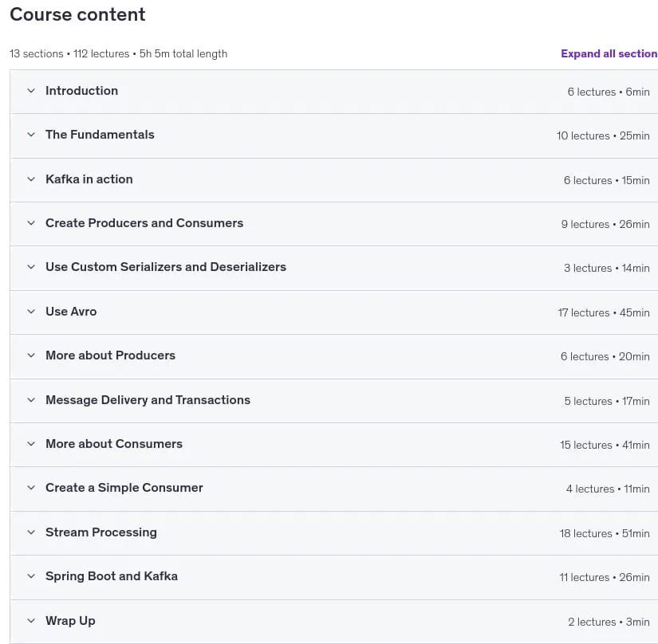Click chevron beside Use Custom Serializers and Deserializers
The width and height of the screenshot is (658, 644).
point(31,267)
